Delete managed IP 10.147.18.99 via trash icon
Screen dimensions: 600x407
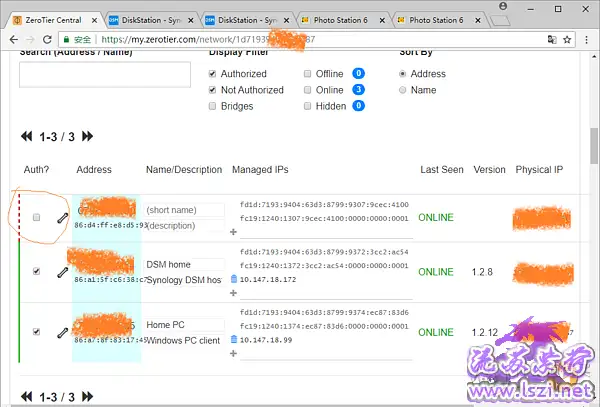point(234,339)
